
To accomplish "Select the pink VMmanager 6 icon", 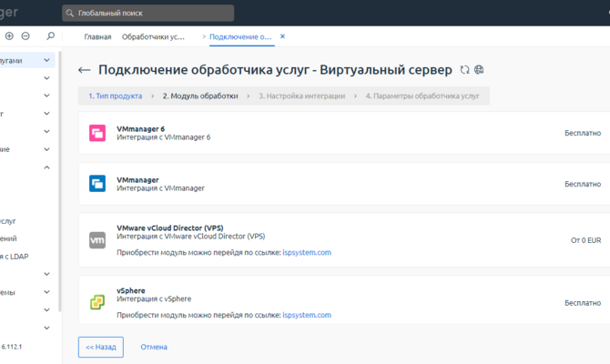I will (x=97, y=133).
